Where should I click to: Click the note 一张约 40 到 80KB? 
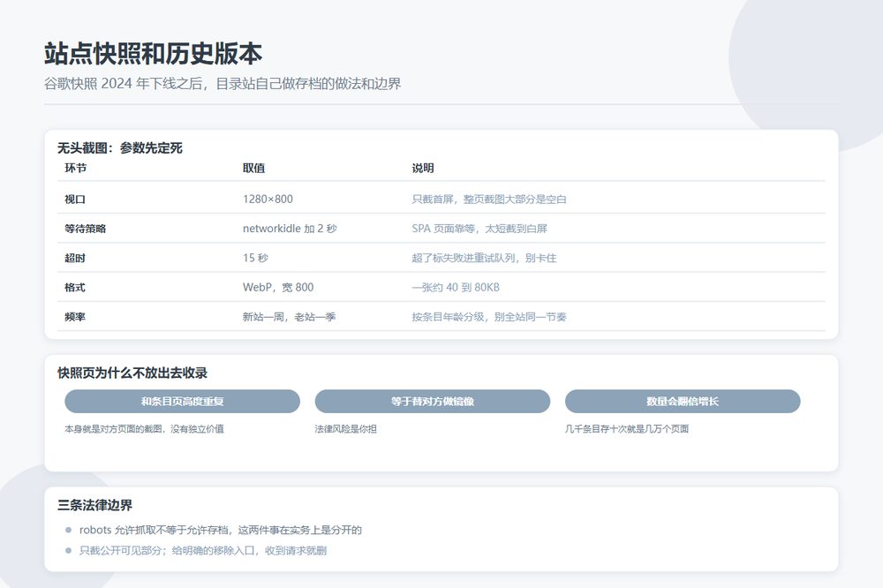point(455,287)
